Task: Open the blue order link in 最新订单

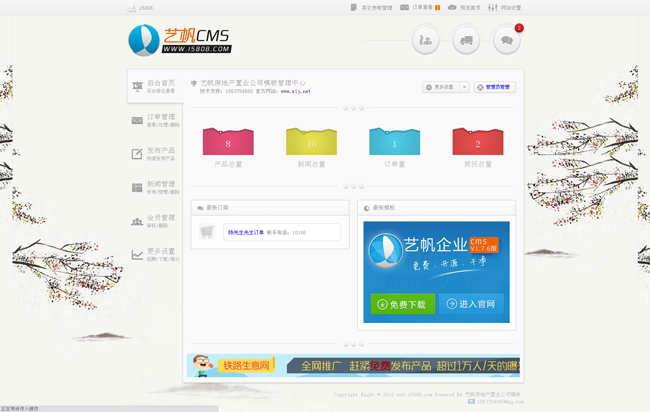Action: [246, 233]
